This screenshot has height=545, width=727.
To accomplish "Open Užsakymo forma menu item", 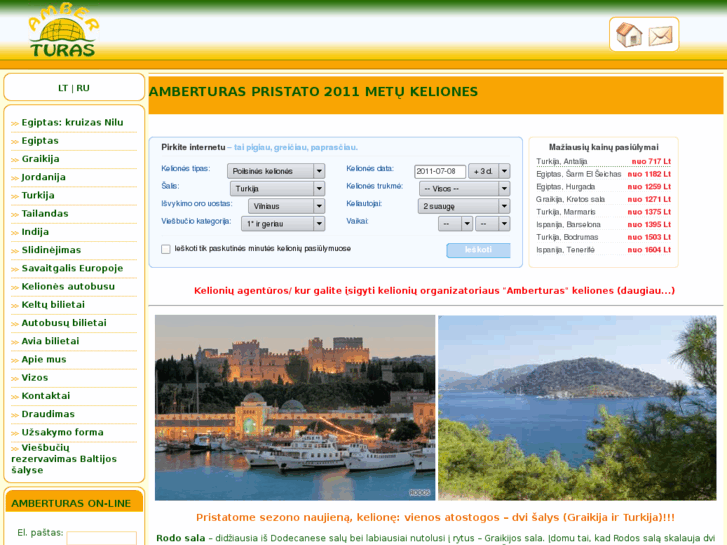I will coord(63,432).
